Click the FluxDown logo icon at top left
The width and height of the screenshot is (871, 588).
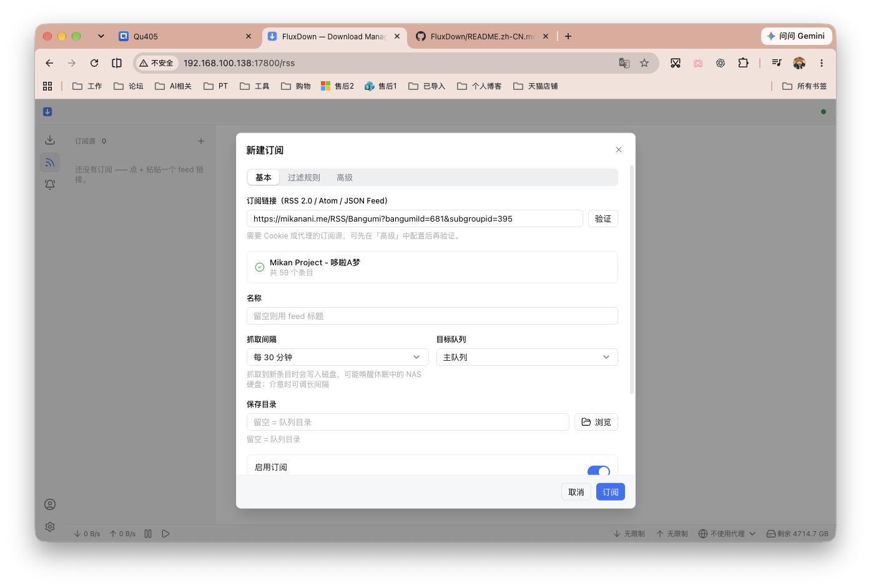click(47, 112)
